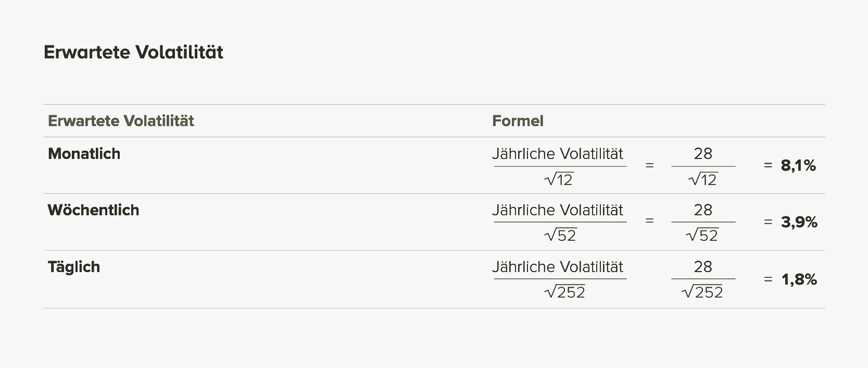Image resolution: width=868 pixels, height=368 pixels.
Task: Click the √252 denominator beneath 28
Action: pos(702,292)
